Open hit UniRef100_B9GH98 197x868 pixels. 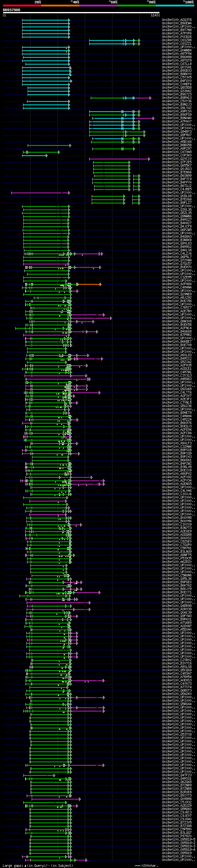pyautogui.click(x=177, y=57)
